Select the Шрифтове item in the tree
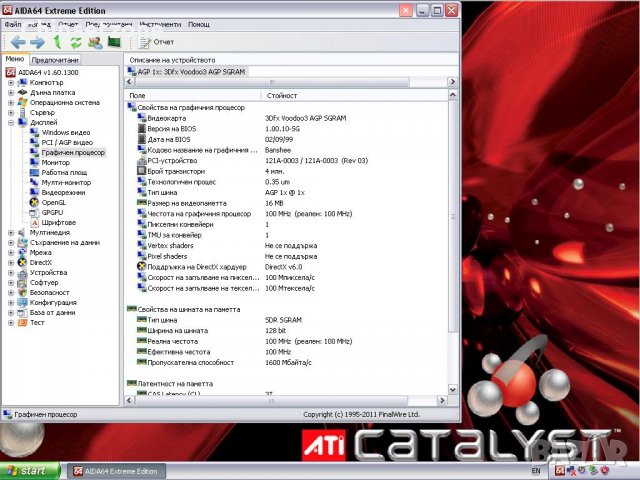Screen dimensions: 640x480 (58, 222)
